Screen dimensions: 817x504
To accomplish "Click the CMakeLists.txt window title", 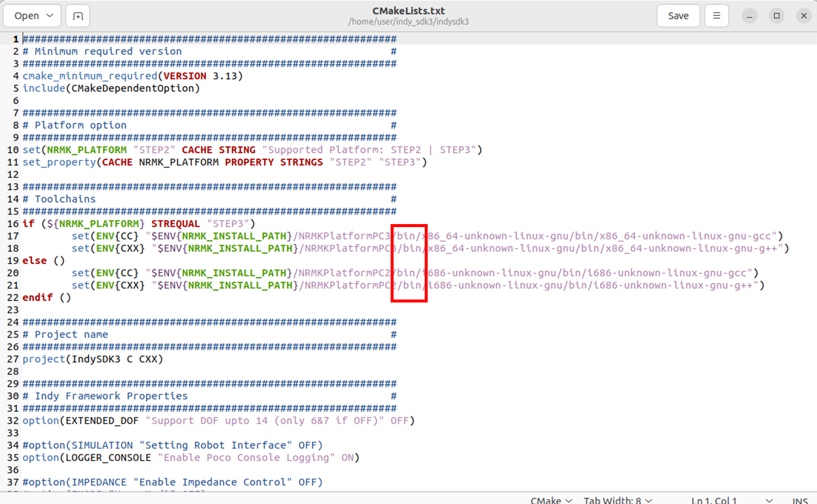I will [x=408, y=11].
